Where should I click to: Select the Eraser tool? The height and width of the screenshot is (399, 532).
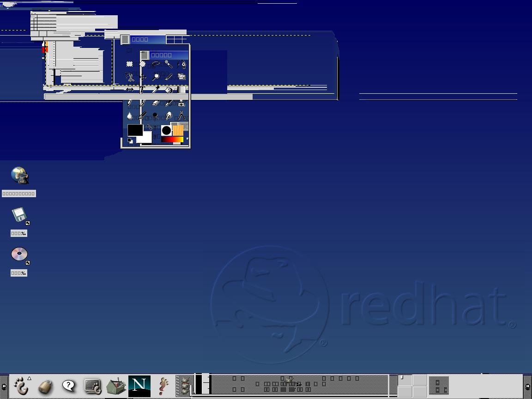[156, 103]
